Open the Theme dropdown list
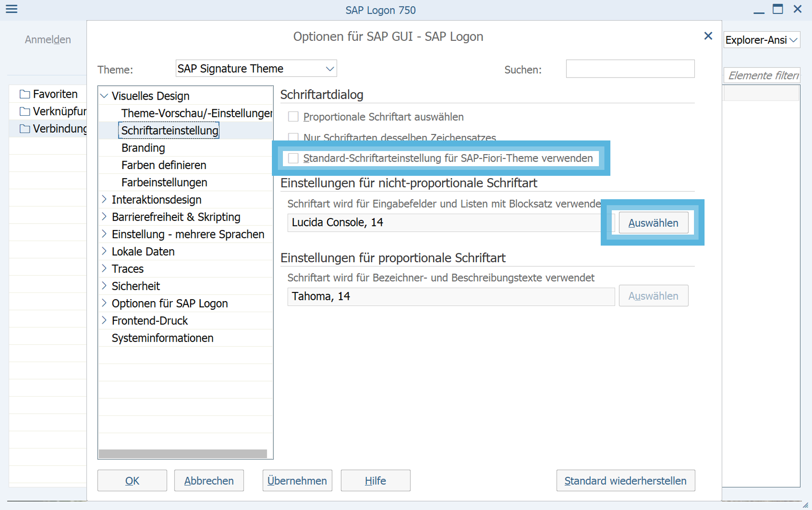812x510 pixels. [329, 69]
